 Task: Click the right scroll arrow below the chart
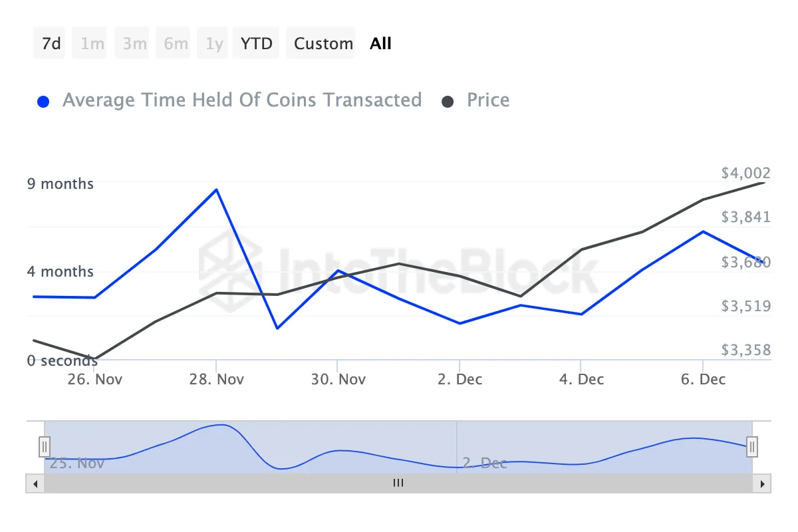tap(761, 483)
